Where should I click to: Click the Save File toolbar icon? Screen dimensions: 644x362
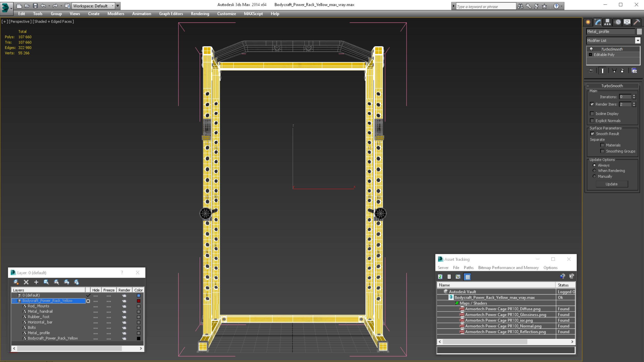point(35,6)
